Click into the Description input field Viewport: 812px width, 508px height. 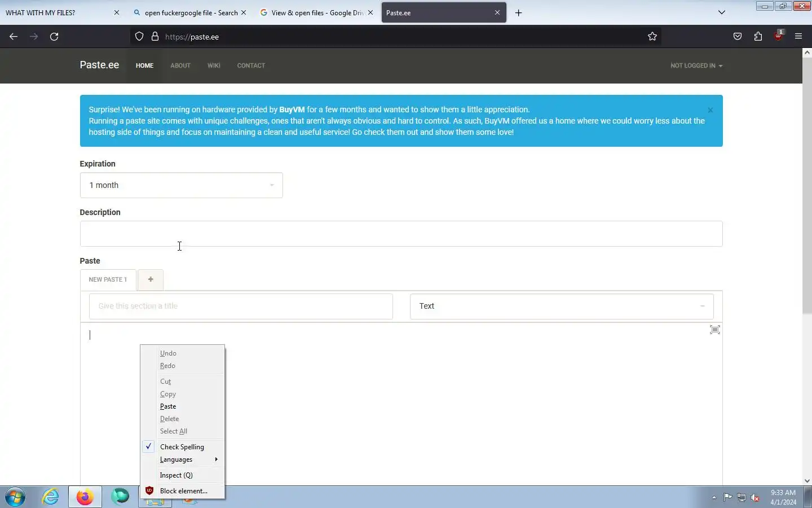401,234
